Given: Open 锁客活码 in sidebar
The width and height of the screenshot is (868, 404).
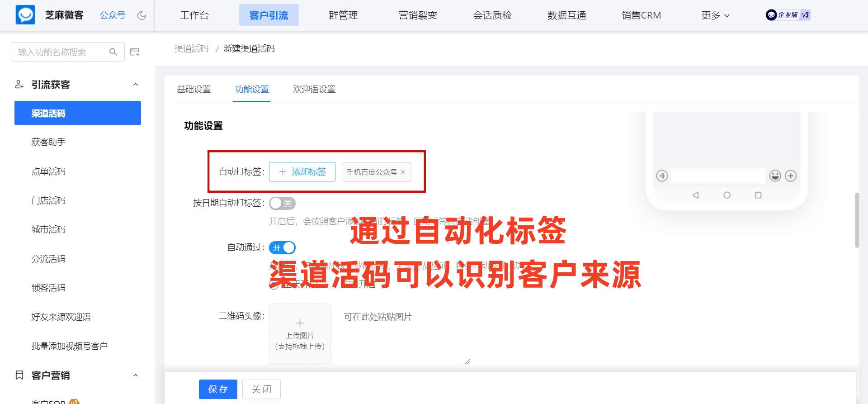Looking at the screenshot, I should tap(48, 288).
